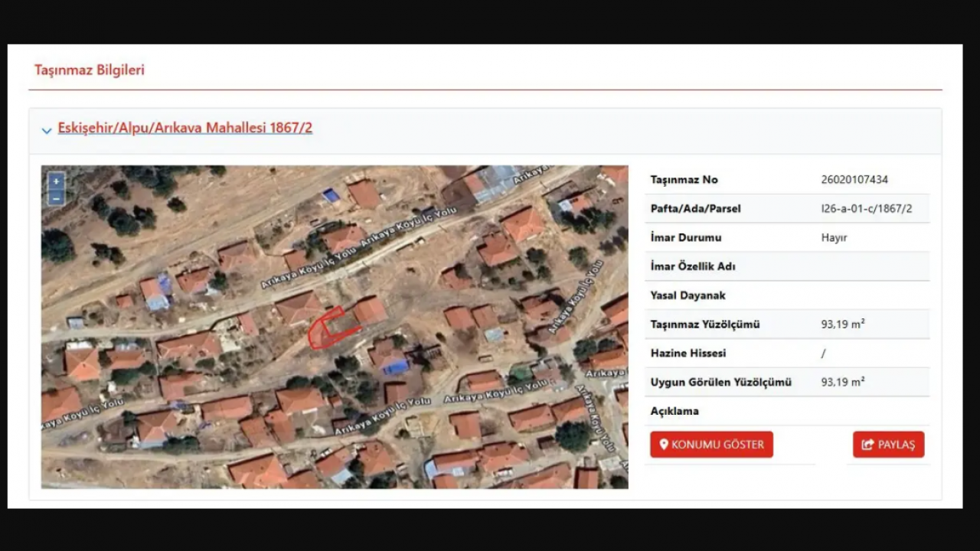Click the Pafta/Ada/Parsel value I26-a-01-c/1867/2
This screenshot has height=551, width=980.
[866, 208]
